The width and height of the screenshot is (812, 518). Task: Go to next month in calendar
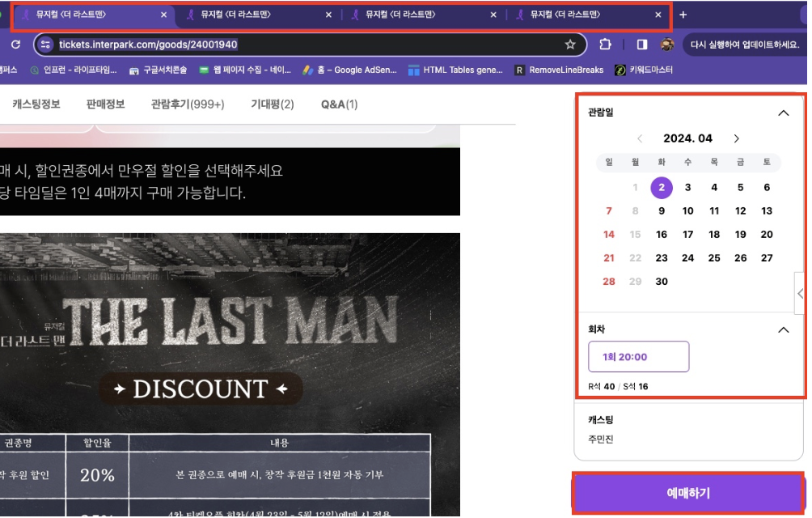click(x=736, y=138)
